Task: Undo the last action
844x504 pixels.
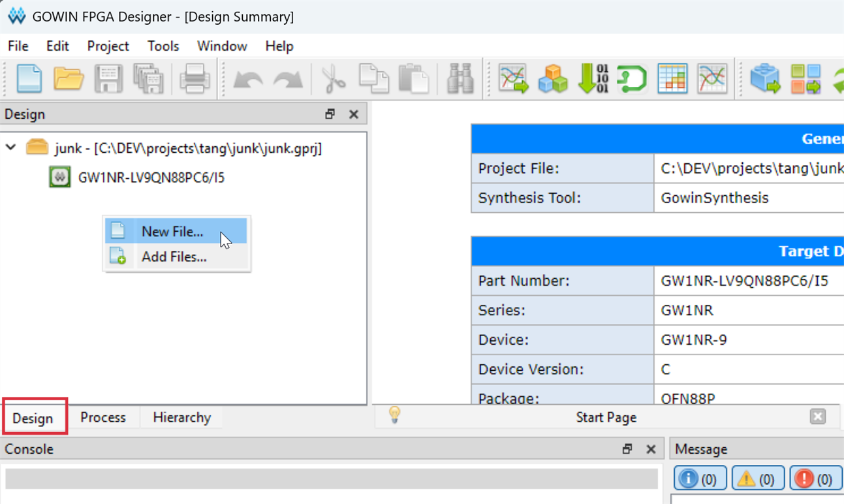Action: pos(248,80)
